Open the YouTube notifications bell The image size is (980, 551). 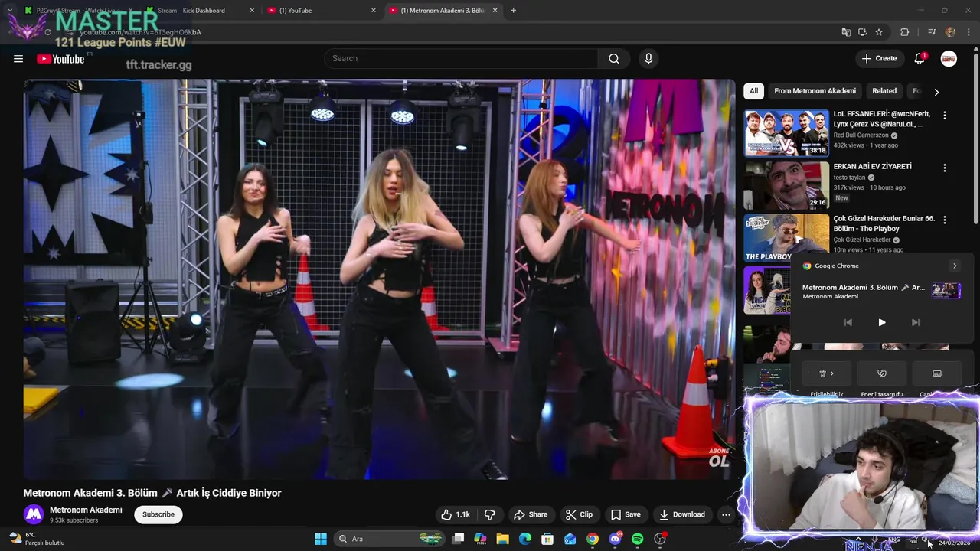920,59
